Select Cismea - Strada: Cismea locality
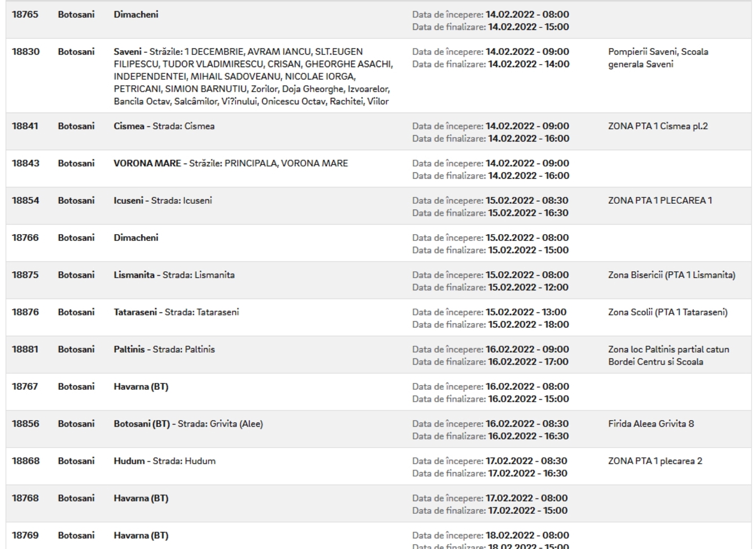This screenshot has height=549, width=756. [x=164, y=126]
